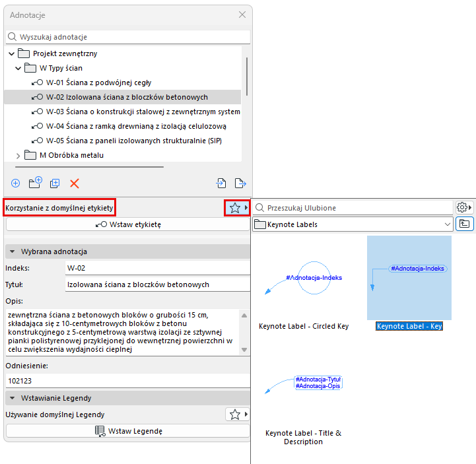This screenshot has height=464, width=476.
Task: Click the Wstaw etykietę button
Action: pyautogui.click(x=128, y=224)
